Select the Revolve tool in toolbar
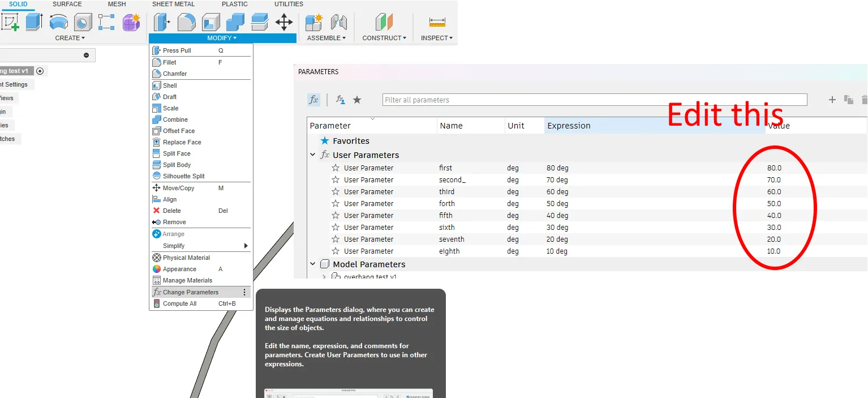868x398 pixels. click(59, 22)
